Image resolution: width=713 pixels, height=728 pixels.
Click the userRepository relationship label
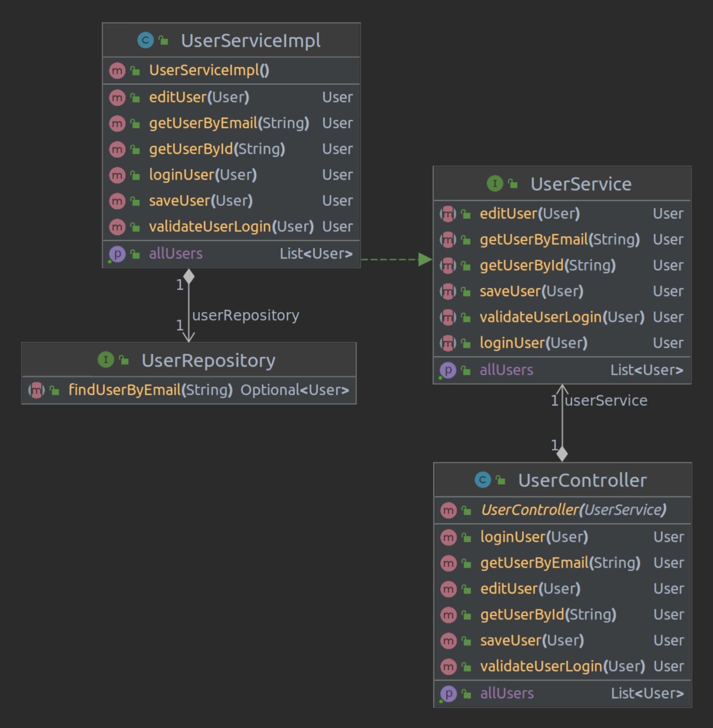tap(246, 315)
